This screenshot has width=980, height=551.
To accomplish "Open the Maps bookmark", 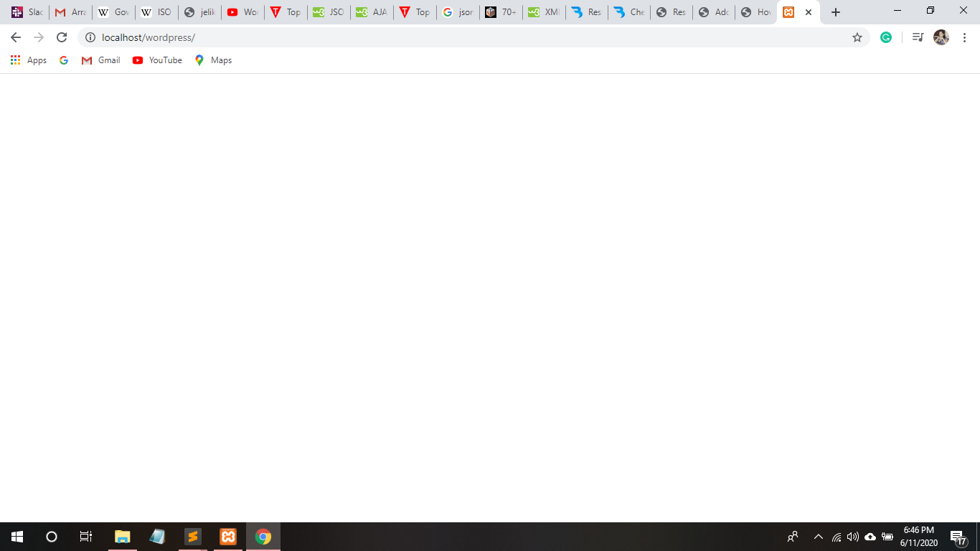I will point(213,60).
